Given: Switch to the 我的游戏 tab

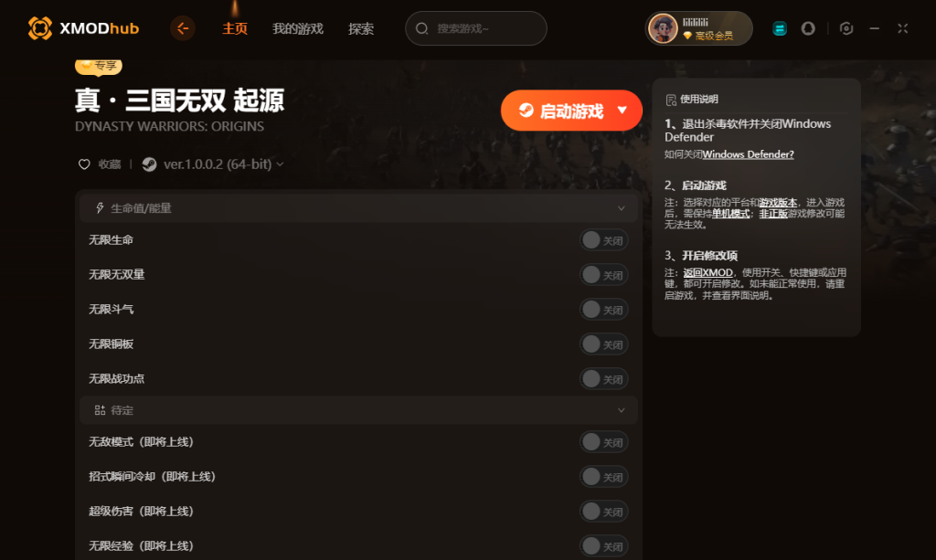Looking at the screenshot, I should 298,28.
